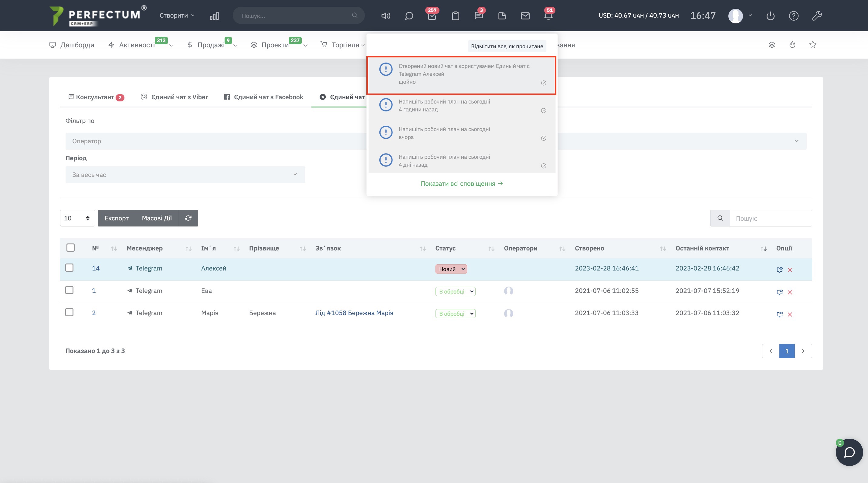The height and width of the screenshot is (483, 868).
Task: Click the power logout icon
Action: click(771, 16)
